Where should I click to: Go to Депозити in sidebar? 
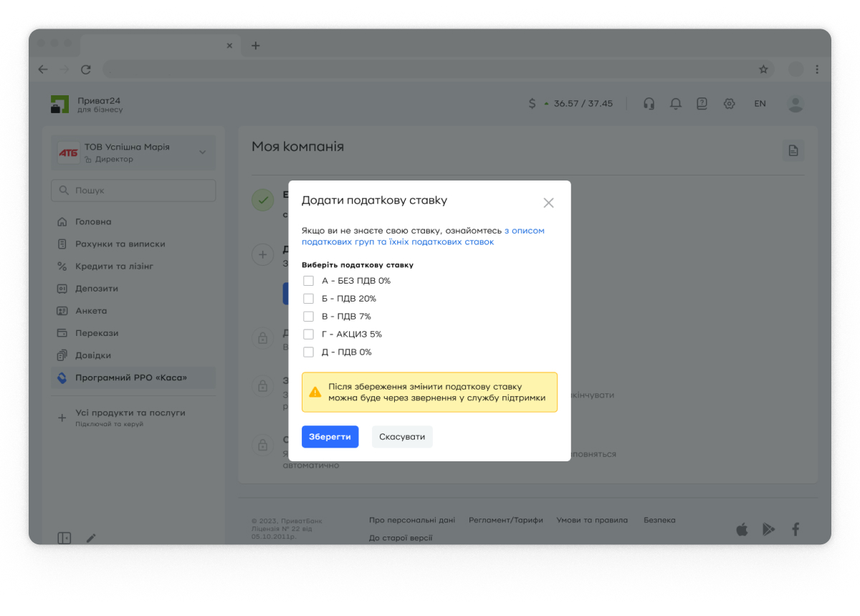coord(97,289)
